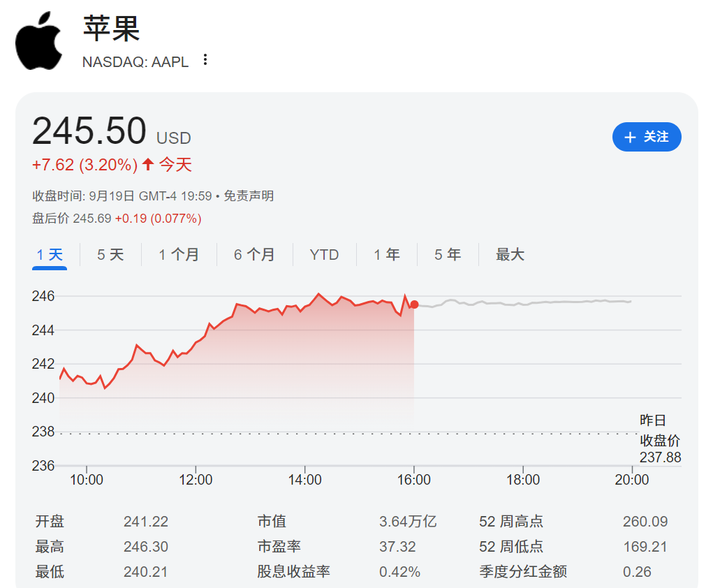Viewport: 713px width, 588px height.
Task: Open the 免责声明 disclaimer link
Action: pos(249,196)
